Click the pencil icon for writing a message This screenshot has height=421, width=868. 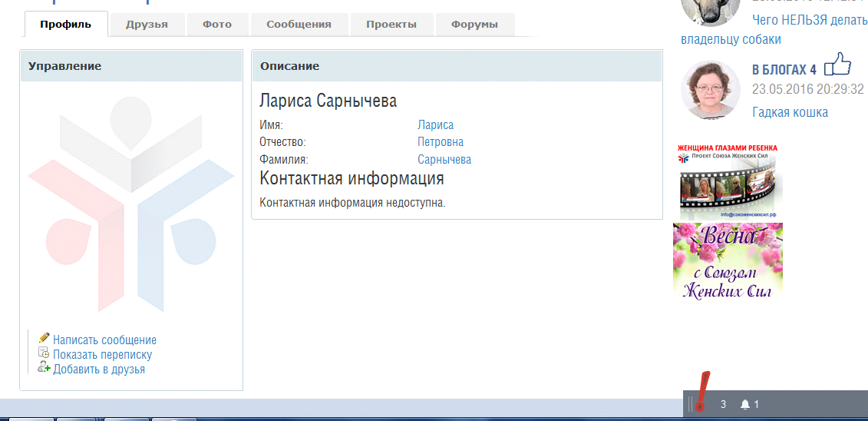[44, 338]
